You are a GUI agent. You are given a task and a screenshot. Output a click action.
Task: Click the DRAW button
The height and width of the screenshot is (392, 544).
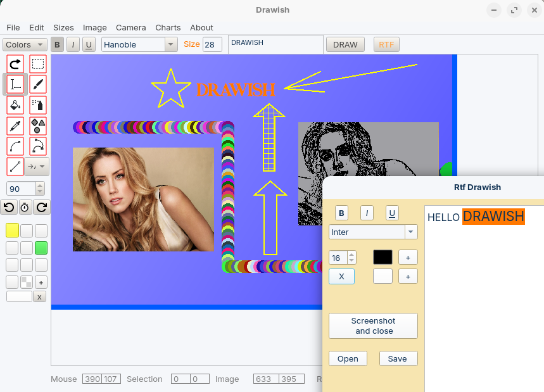point(345,45)
